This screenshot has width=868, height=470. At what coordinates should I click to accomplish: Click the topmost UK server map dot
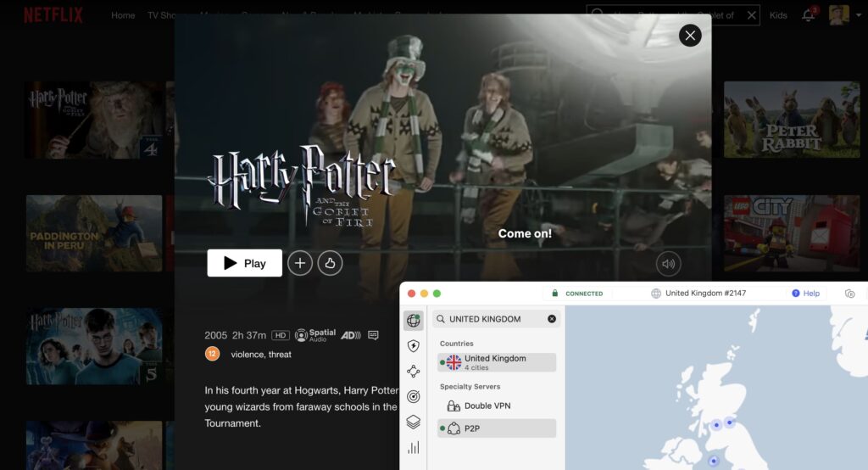730,422
